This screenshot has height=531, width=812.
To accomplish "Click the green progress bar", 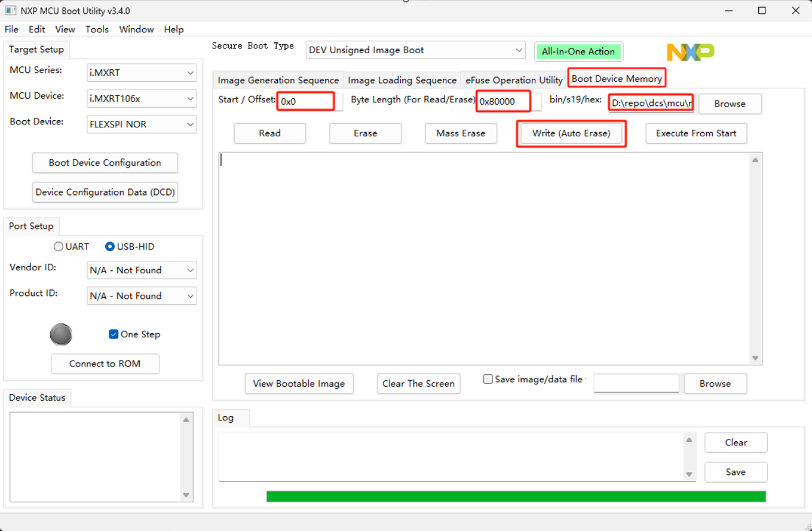I will tap(516, 496).
